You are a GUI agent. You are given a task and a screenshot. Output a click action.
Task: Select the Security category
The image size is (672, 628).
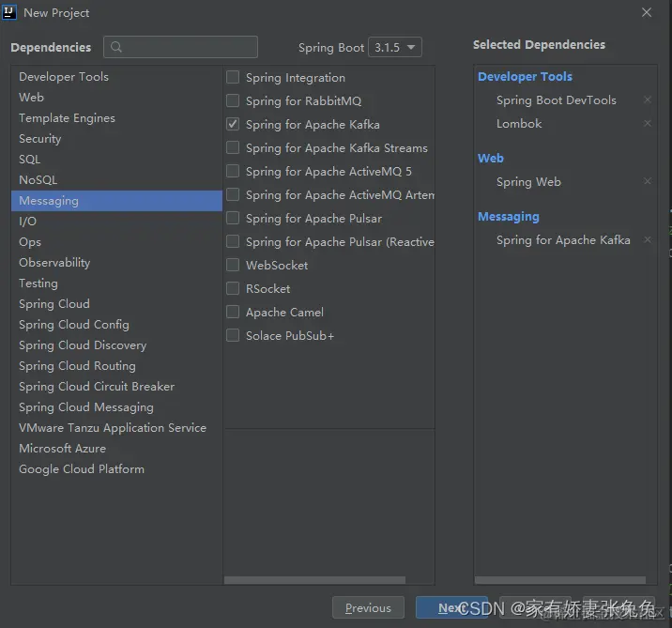(x=116, y=138)
